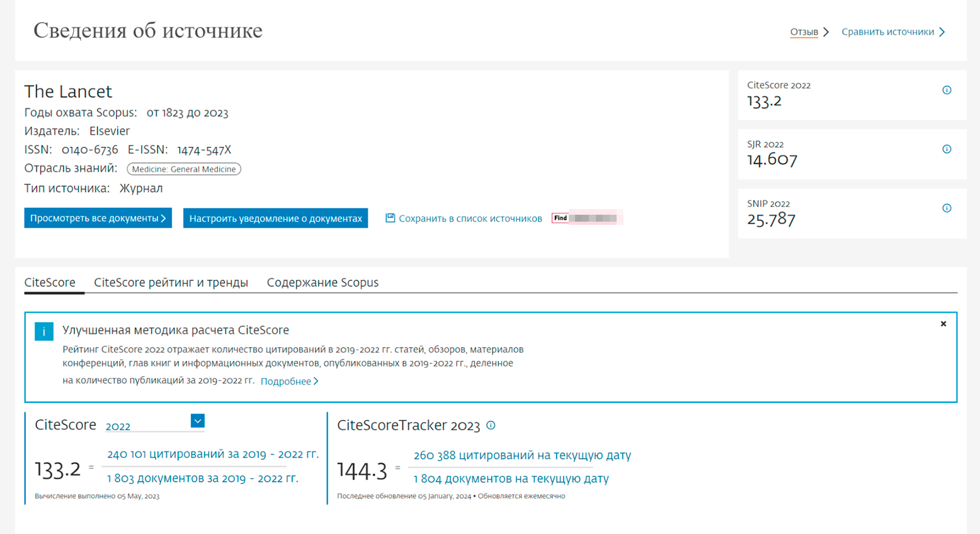Screen dimensions: 980x534
Task: Click publisher name Elsevier
Action: pyautogui.click(x=110, y=131)
